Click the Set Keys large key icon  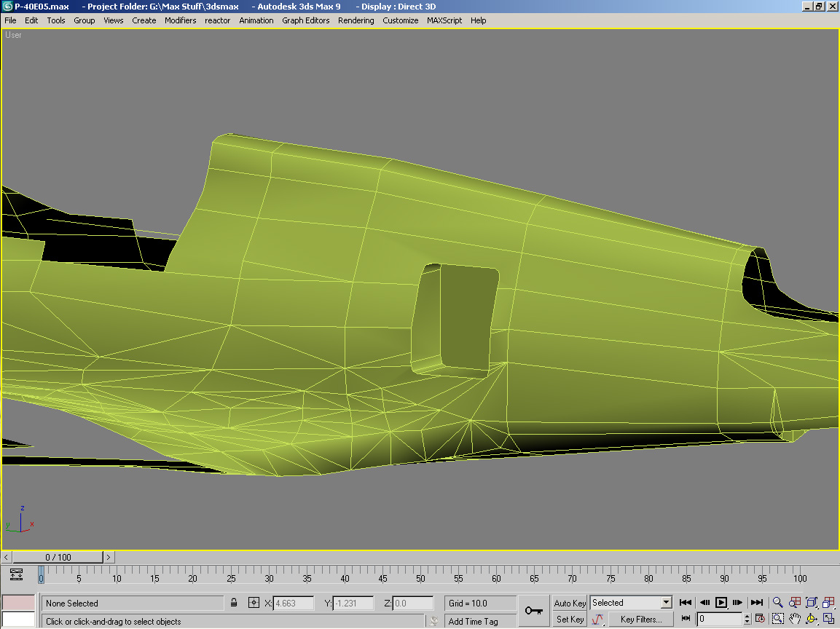pyautogui.click(x=533, y=610)
